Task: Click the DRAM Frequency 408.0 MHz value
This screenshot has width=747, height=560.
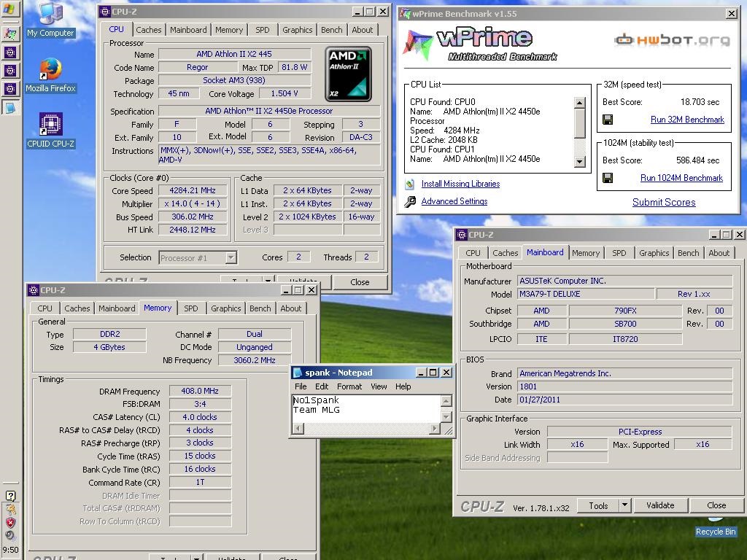Action: 200,391
